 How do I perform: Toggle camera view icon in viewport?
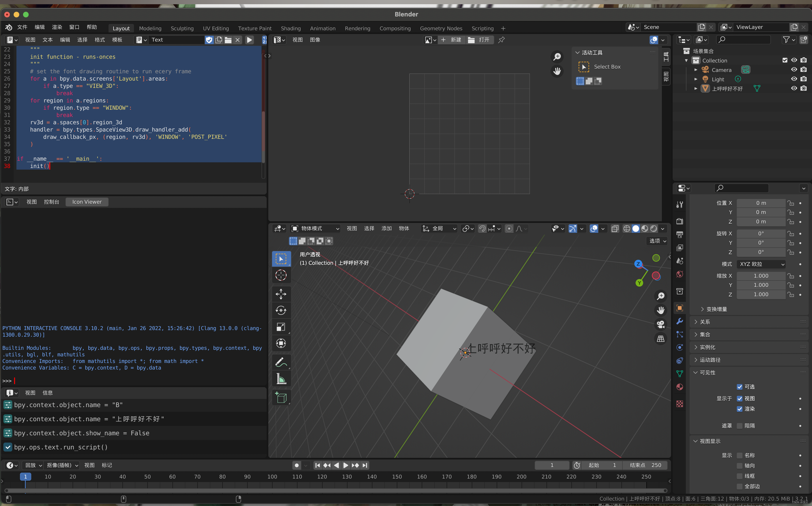(x=660, y=324)
